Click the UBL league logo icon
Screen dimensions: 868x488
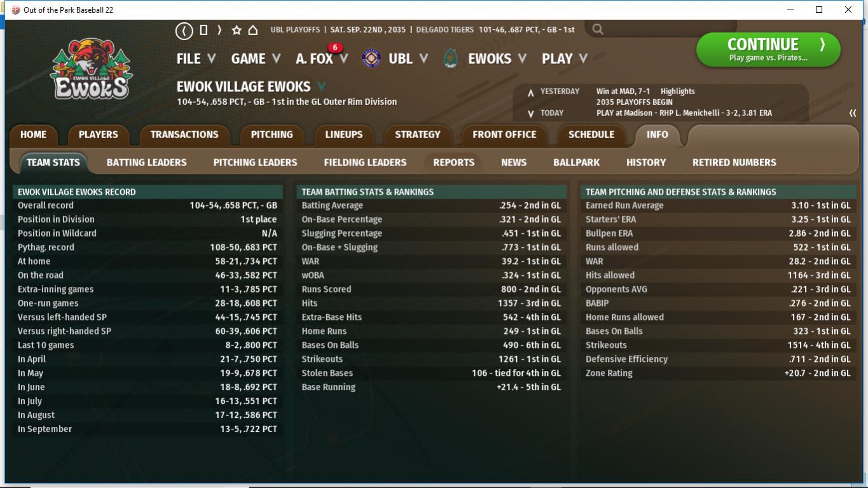click(x=371, y=59)
